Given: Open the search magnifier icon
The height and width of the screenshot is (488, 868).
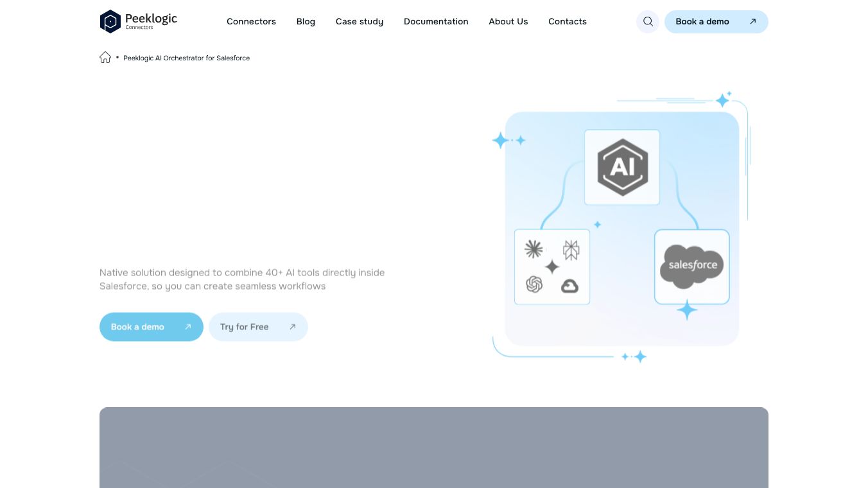Looking at the screenshot, I should [648, 21].
